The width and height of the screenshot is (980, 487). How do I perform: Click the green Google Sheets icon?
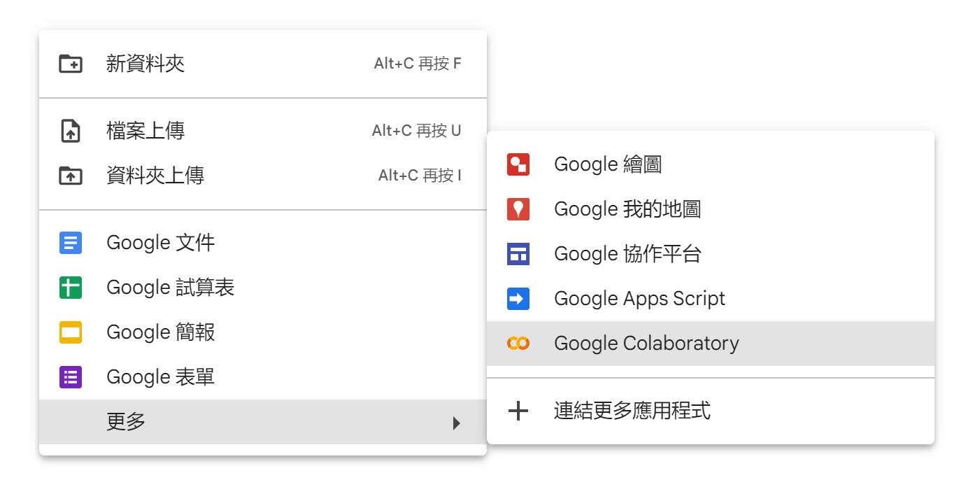click(71, 288)
